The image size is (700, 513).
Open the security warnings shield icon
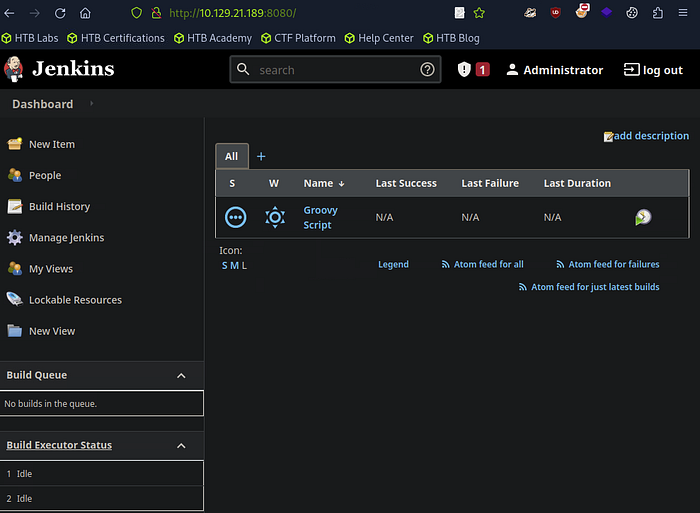pyautogui.click(x=464, y=69)
